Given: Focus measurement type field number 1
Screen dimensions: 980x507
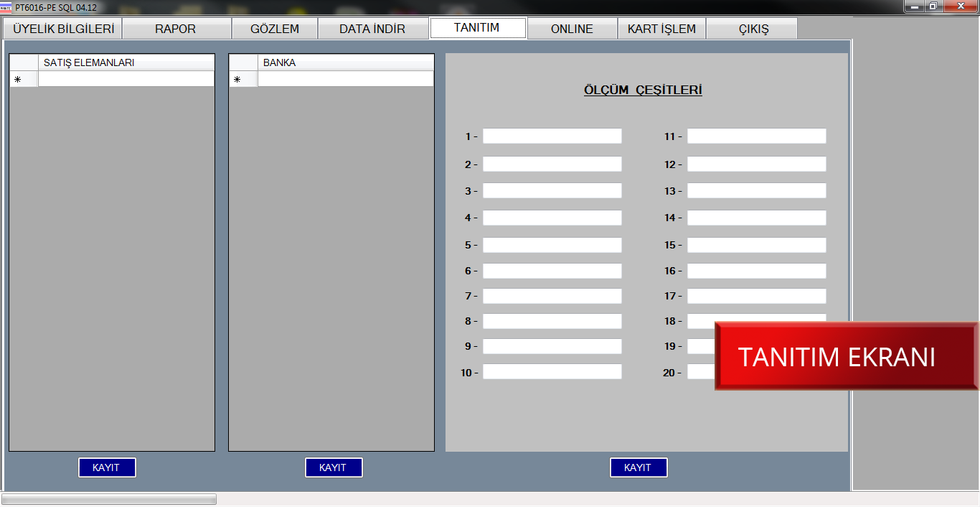Looking at the screenshot, I should click(552, 136).
